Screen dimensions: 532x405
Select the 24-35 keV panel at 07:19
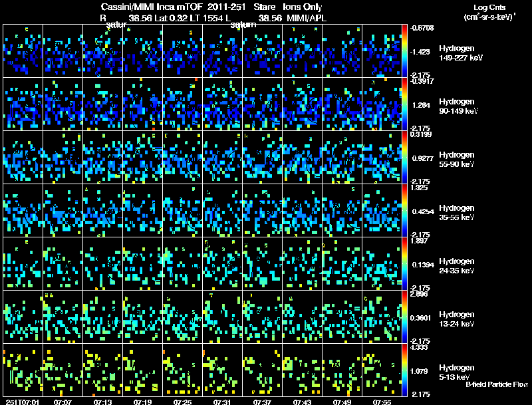(x=142, y=263)
